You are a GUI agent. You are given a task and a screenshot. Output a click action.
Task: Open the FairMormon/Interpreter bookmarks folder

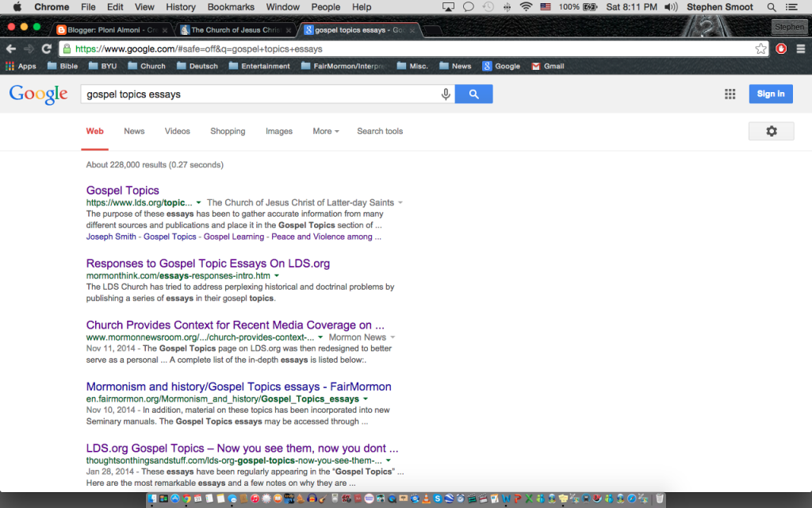pos(343,66)
